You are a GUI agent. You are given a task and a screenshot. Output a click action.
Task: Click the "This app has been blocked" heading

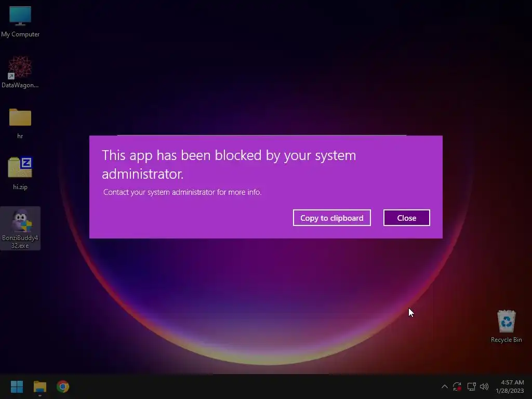click(229, 165)
